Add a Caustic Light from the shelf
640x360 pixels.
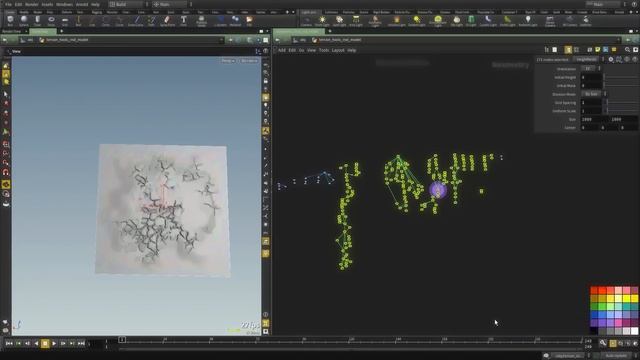pyautogui.click(x=488, y=21)
